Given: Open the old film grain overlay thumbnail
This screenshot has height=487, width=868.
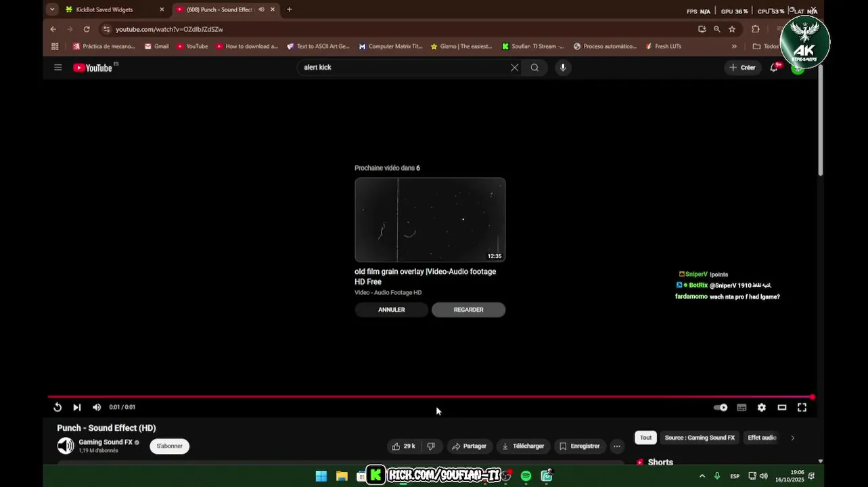Looking at the screenshot, I should (430, 220).
